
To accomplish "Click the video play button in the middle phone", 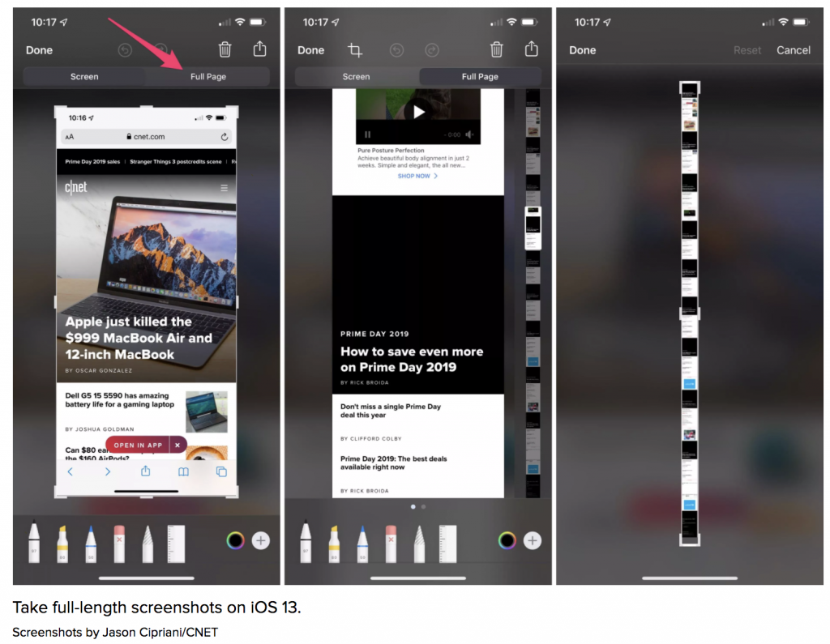I will [x=419, y=112].
